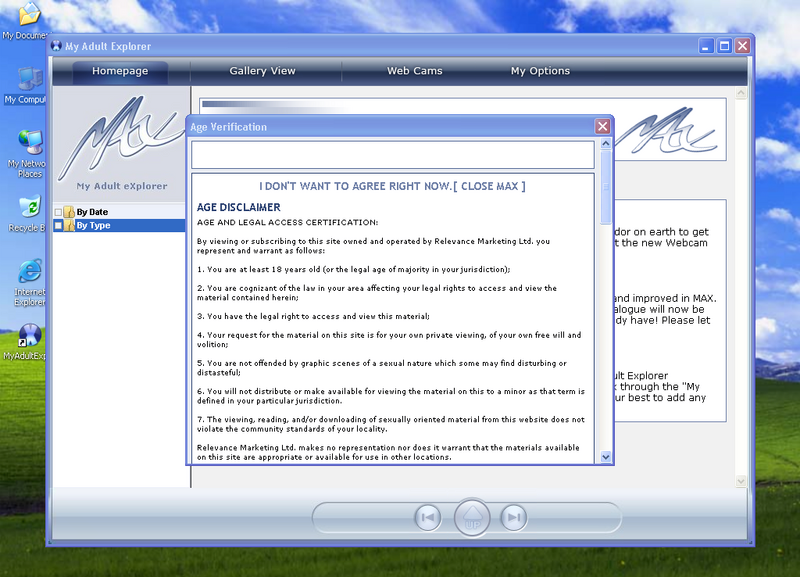Image resolution: width=800 pixels, height=577 pixels.
Task: Open the Recycle Bin desktop icon
Action: [30, 208]
